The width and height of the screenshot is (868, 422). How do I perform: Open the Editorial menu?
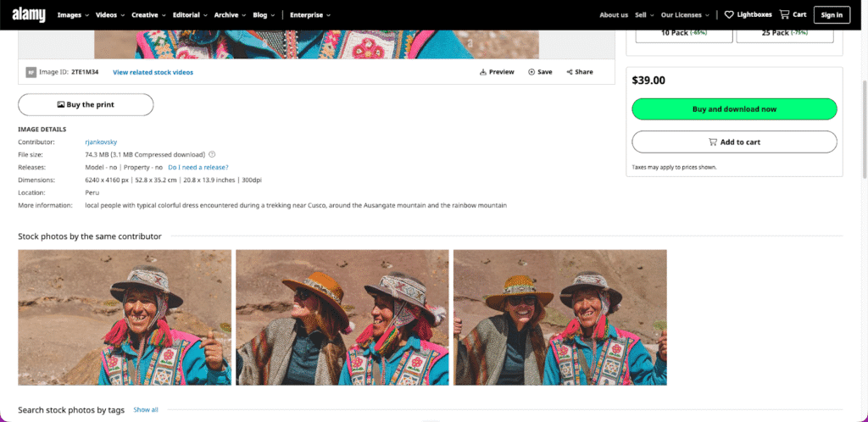click(187, 15)
